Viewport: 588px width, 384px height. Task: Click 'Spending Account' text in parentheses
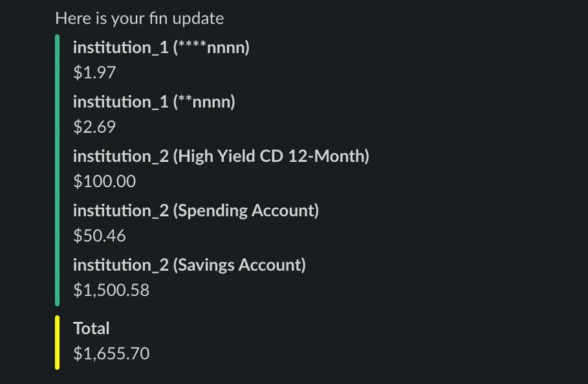click(246, 210)
